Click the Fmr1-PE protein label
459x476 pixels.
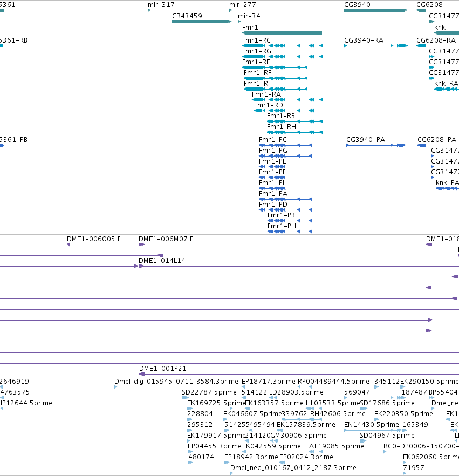(x=272, y=161)
